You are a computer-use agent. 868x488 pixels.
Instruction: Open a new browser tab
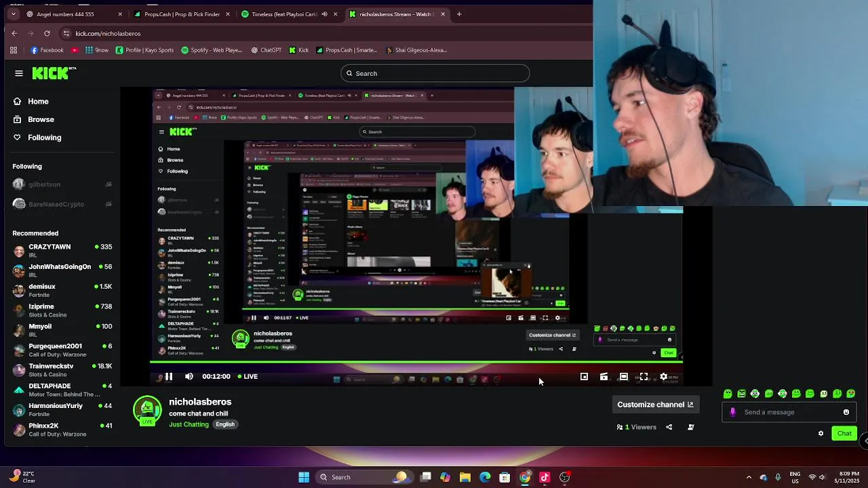[x=459, y=14]
